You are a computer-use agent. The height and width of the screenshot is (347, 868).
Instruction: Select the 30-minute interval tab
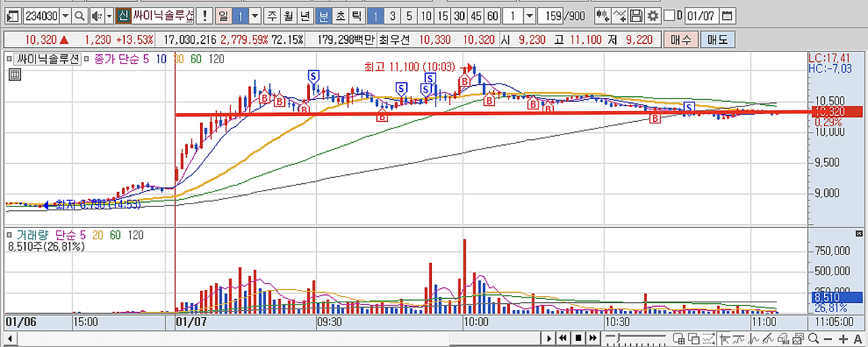pos(460,16)
